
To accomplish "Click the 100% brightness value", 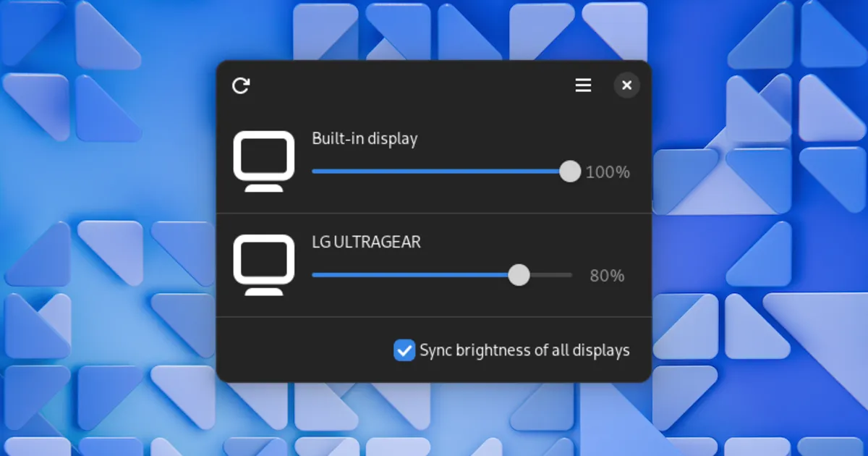I will (608, 172).
